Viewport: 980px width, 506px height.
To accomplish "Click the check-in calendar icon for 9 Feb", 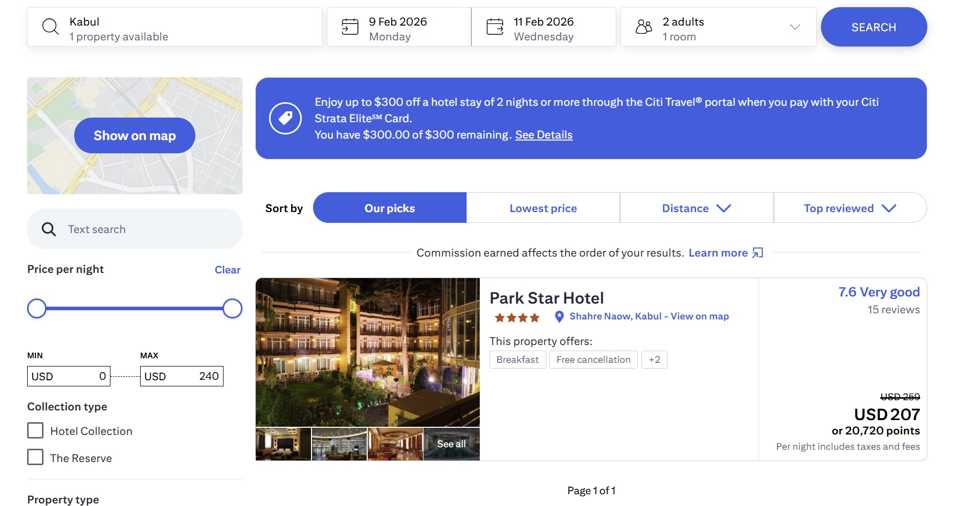I will 350,27.
